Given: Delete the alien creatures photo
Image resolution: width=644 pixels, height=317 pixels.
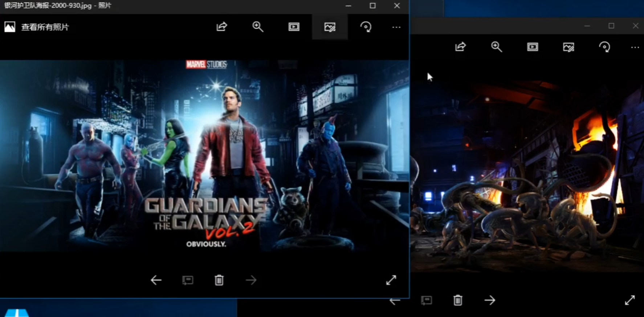Looking at the screenshot, I should pyautogui.click(x=458, y=300).
